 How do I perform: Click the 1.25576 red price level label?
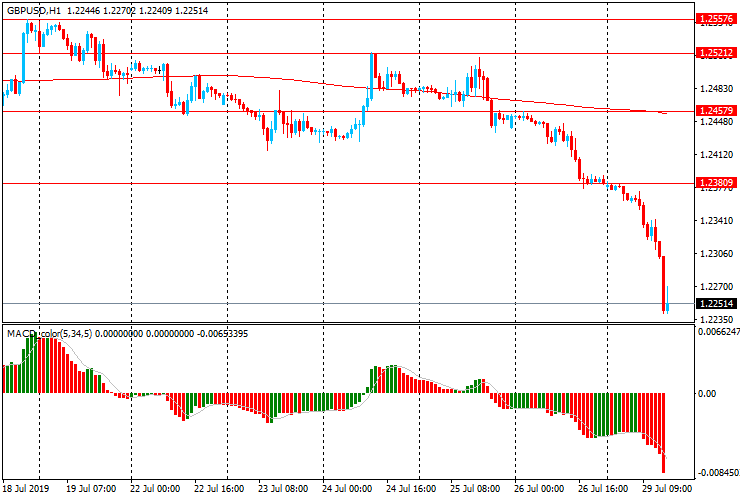pos(716,19)
